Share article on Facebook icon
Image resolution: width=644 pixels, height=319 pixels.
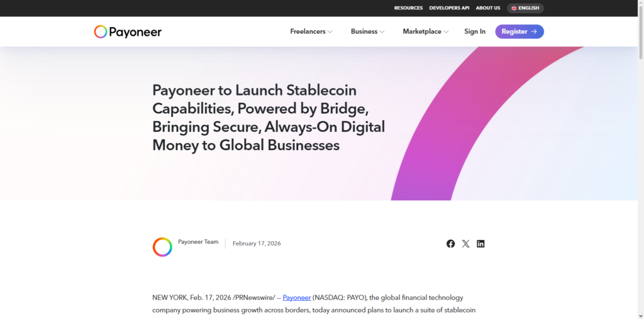pos(450,244)
